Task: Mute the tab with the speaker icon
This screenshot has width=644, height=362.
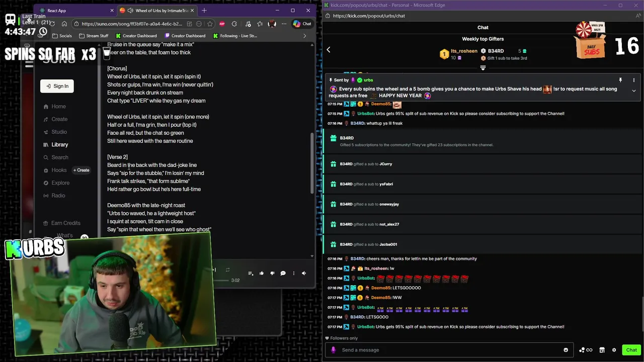Action: 130,10
